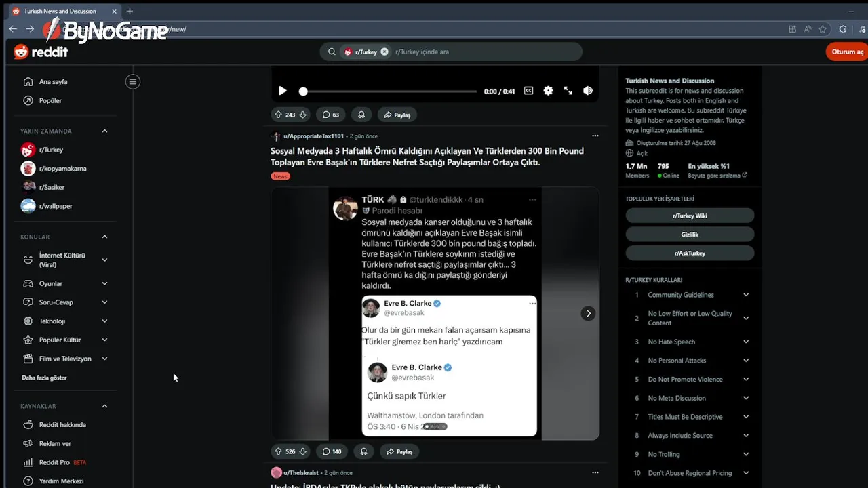This screenshot has width=868, height=488.
Task: Open a new browser tab
Action: [x=130, y=11]
